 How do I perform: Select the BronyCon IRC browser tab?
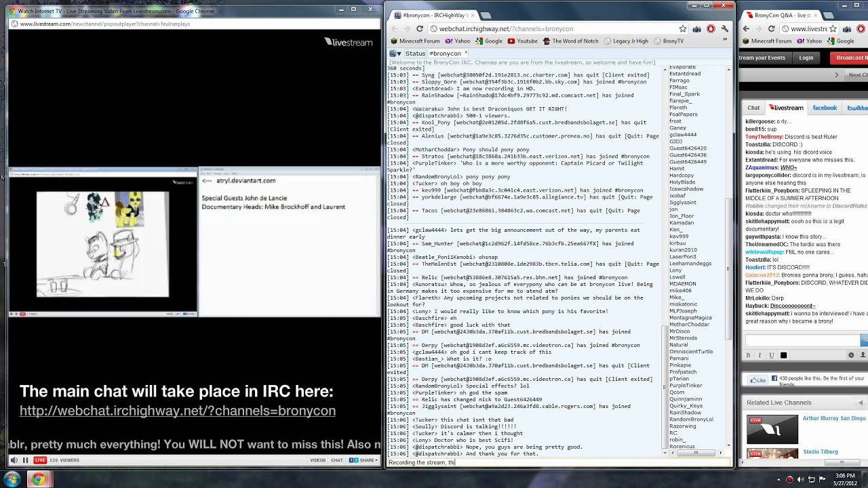pyautogui.click(x=434, y=15)
